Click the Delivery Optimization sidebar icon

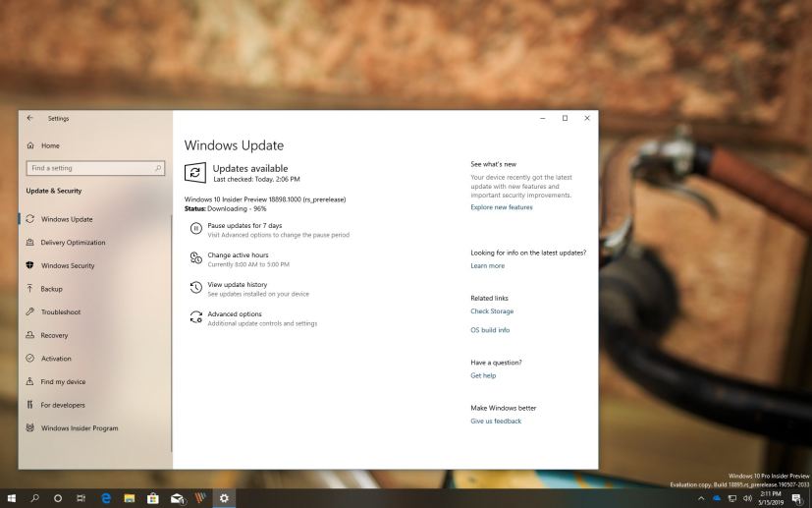point(30,242)
